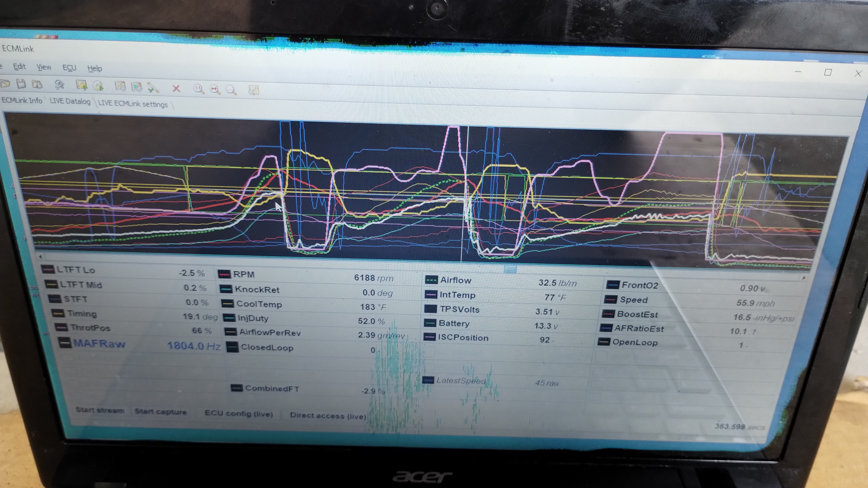Click the CoolTemp yellow color swatch
The image size is (868, 488).
coord(227,304)
